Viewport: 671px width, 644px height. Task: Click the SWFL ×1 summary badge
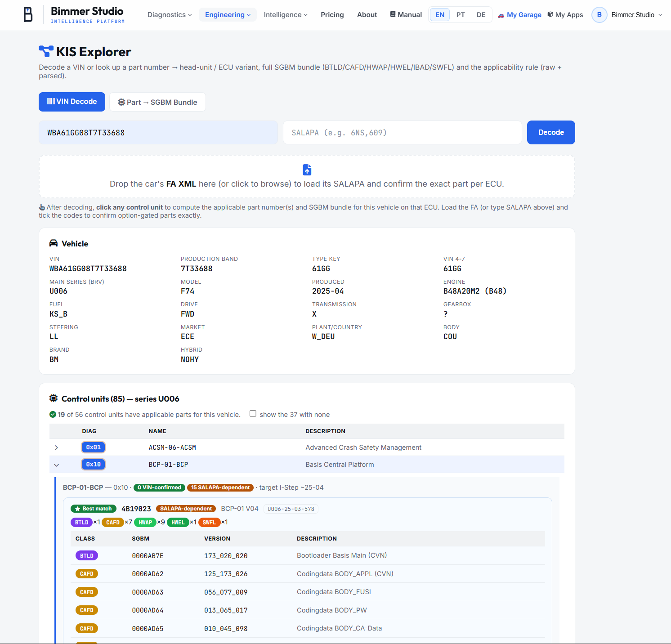209,522
